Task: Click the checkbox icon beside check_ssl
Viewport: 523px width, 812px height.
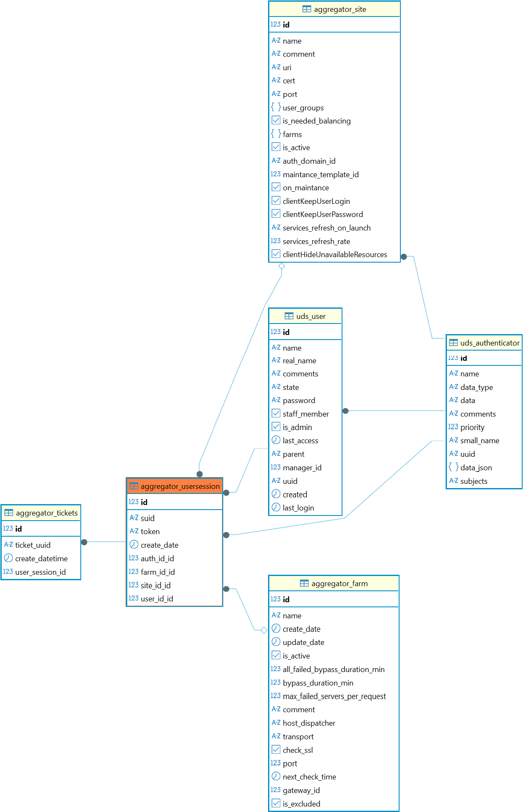Action: click(x=276, y=750)
